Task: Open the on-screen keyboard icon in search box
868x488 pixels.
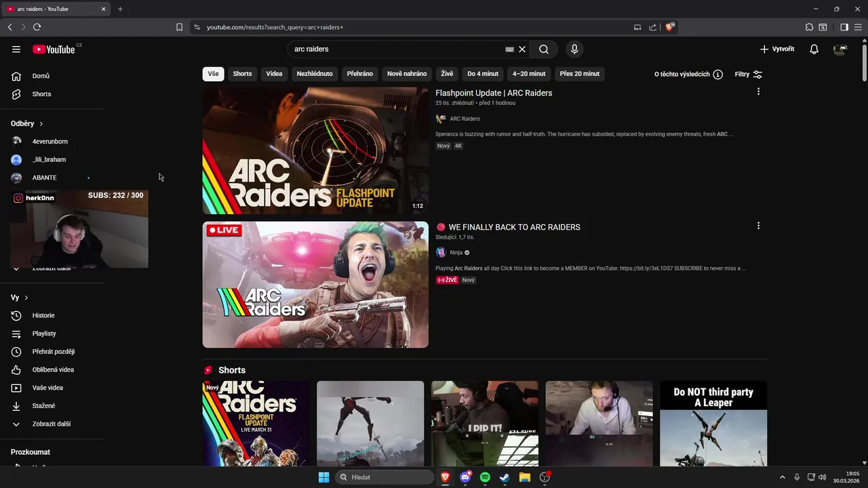Action: tap(509, 49)
